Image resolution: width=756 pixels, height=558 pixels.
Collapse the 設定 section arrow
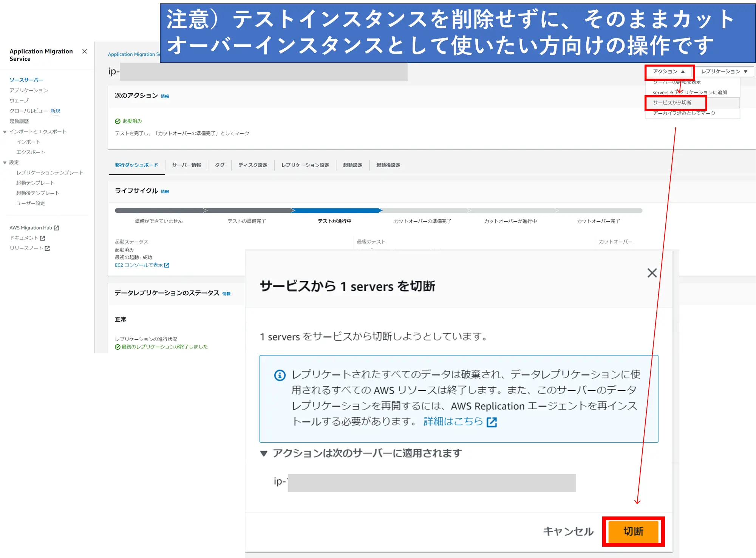pos(5,163)
